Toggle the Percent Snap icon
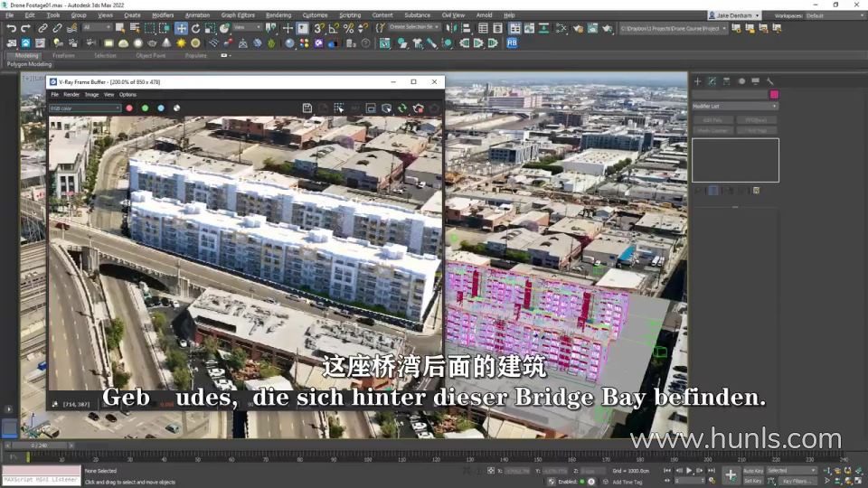Viewport: 868px width, 488px height. (348, 28)
